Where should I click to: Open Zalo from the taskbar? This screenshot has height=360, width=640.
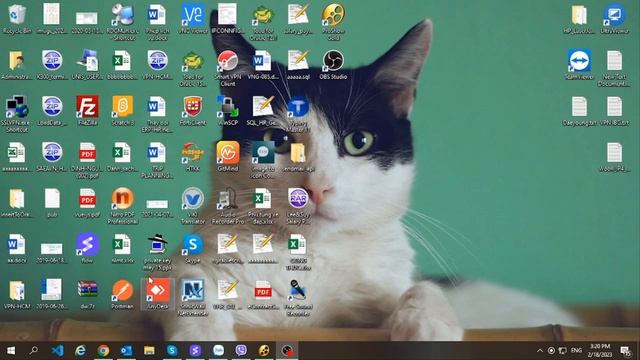(x=218, y=350)
